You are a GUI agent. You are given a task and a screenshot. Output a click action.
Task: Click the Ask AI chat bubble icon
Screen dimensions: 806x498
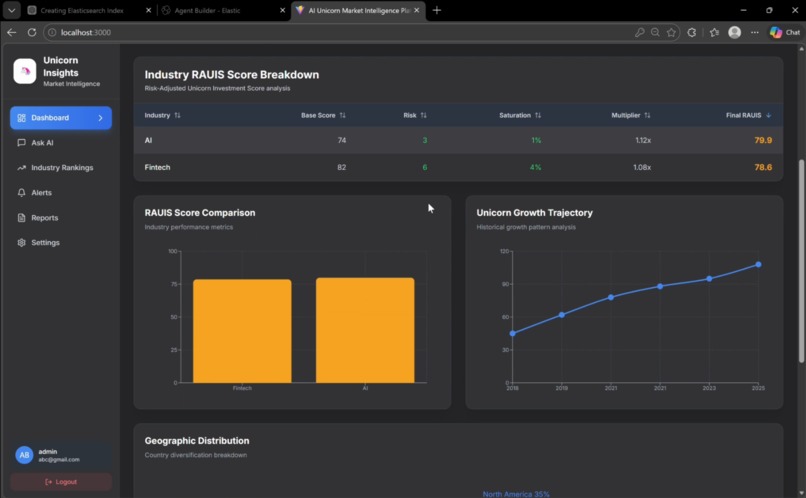click(x=21, y=143)
